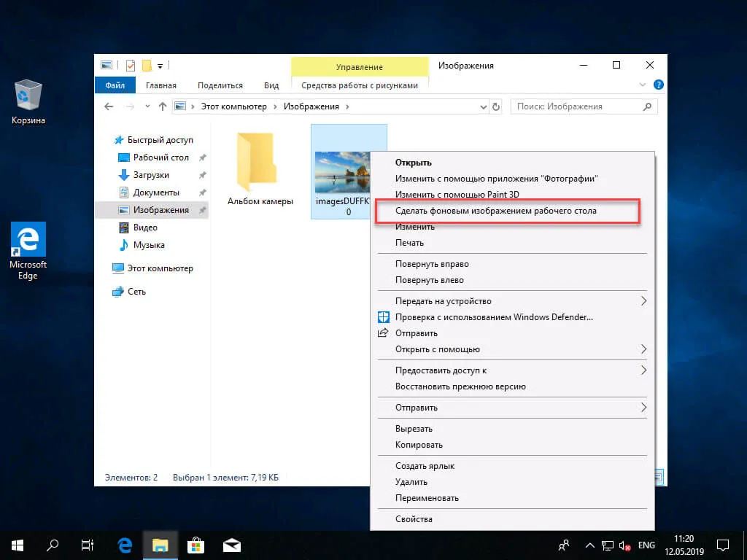
Task: Switch to the Поделиться ribbon tab
Action: (x=220, y=85)
